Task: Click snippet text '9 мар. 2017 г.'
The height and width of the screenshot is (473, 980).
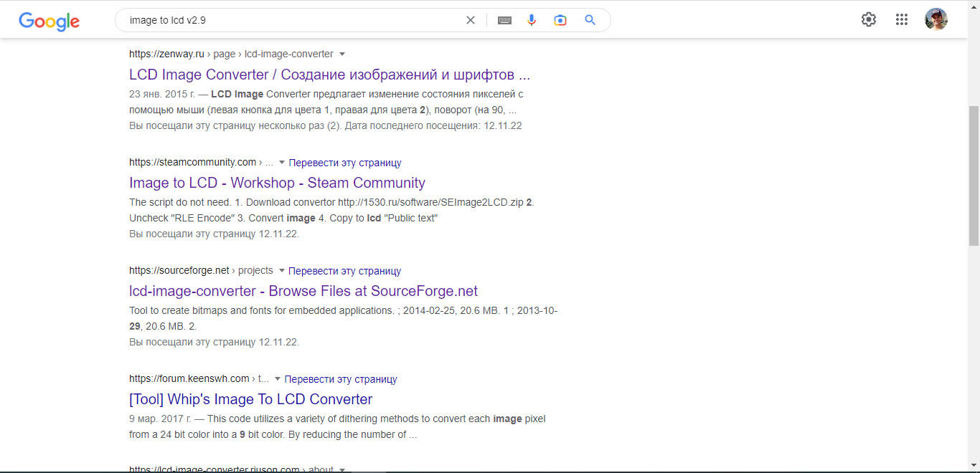Action: click(x=161, y=419)
